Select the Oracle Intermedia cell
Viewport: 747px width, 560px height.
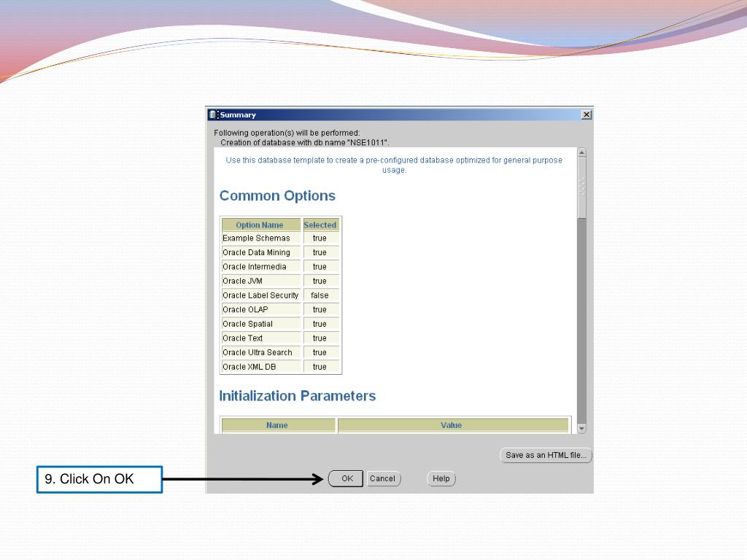point(261,267)
